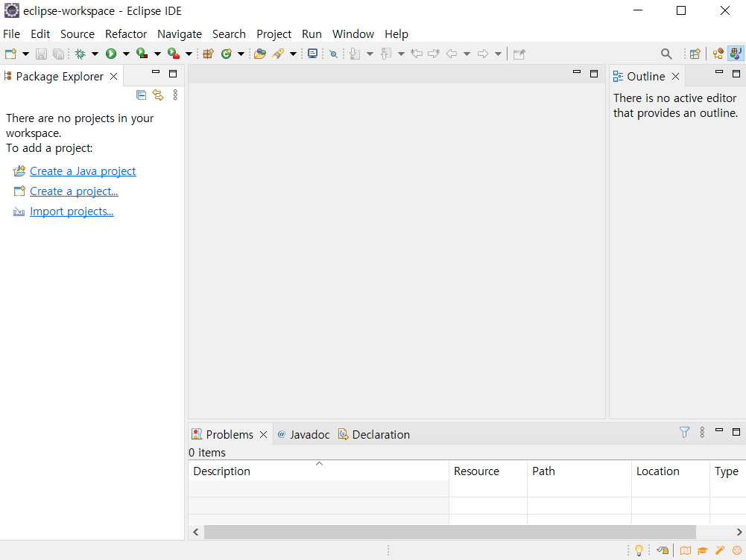Click the Back navigation arrow icon

click(x=452, y=54)
